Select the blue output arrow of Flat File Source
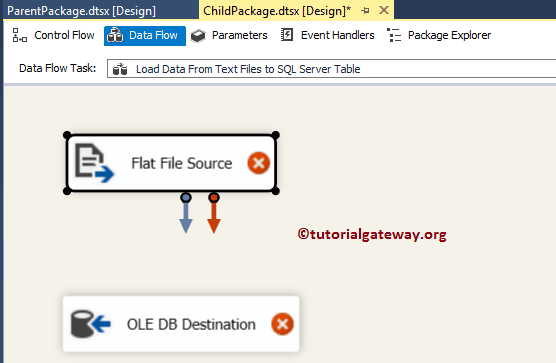Image resolution: width=556 pixels, height=363 pixels. (186, 213)
